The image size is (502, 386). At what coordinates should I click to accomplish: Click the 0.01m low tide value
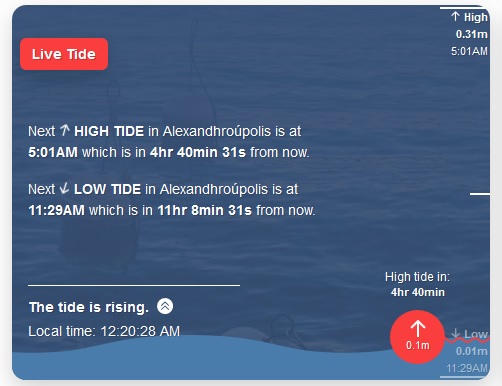[x=471, y=351]
